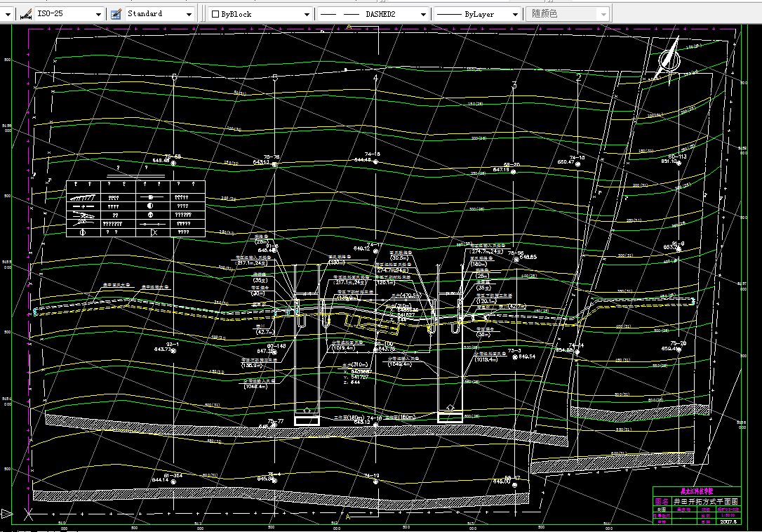The height and width of the screenshot is (532, 762).
Task: Click the dimension style icon
Action: point(26,14)
